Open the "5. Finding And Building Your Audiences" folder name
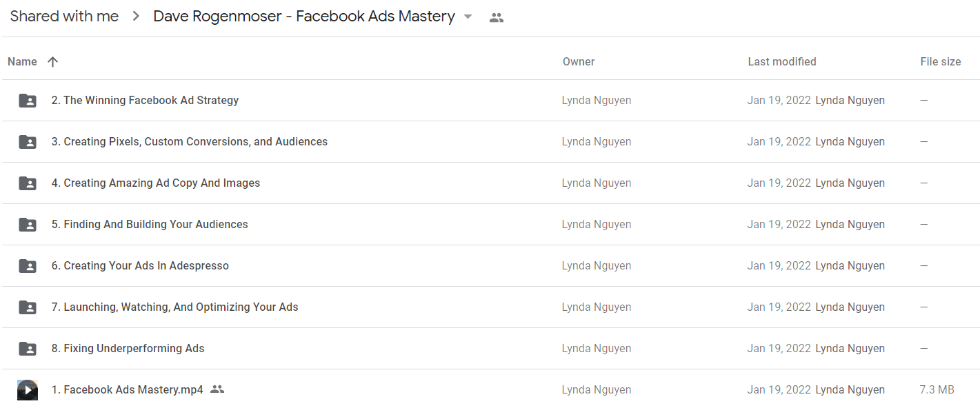 [150, 224]
